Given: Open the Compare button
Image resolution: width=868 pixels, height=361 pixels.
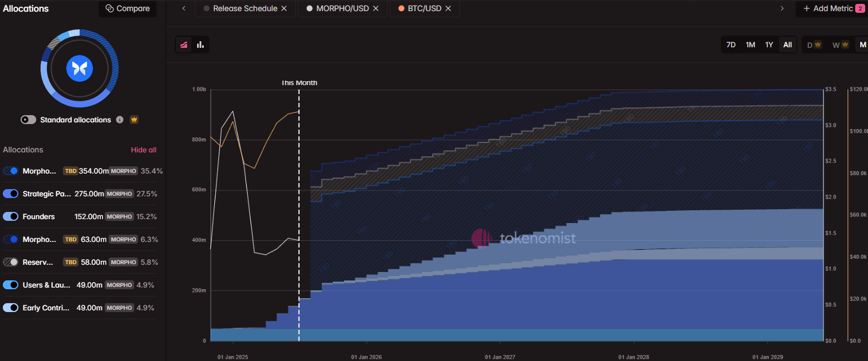Looking at the screenshot, I should [x=127, y=8].
